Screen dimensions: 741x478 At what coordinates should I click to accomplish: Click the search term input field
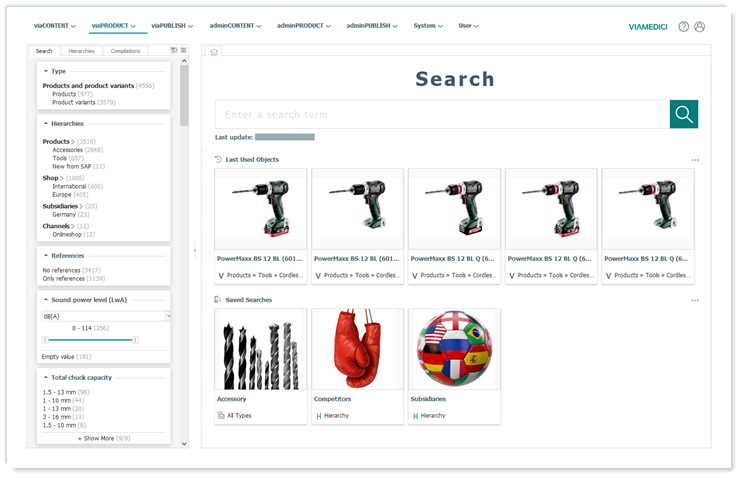pos(441,114)
